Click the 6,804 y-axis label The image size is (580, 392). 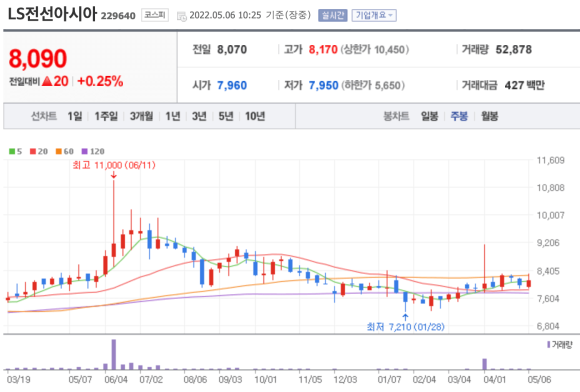(548, 326)
